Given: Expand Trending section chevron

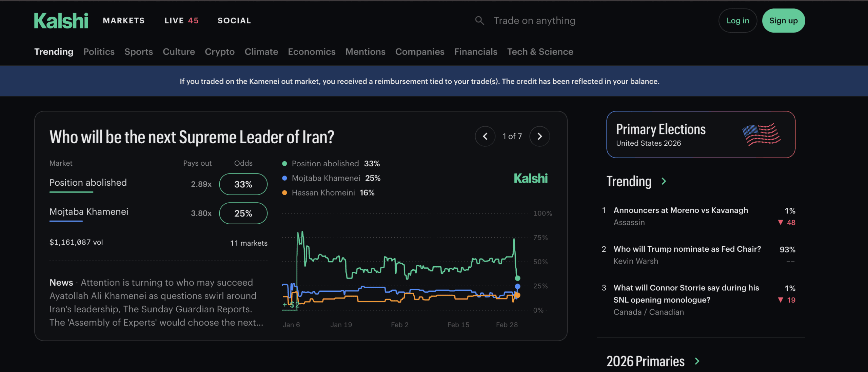Looking at the screenshot, I should [664, 182].
